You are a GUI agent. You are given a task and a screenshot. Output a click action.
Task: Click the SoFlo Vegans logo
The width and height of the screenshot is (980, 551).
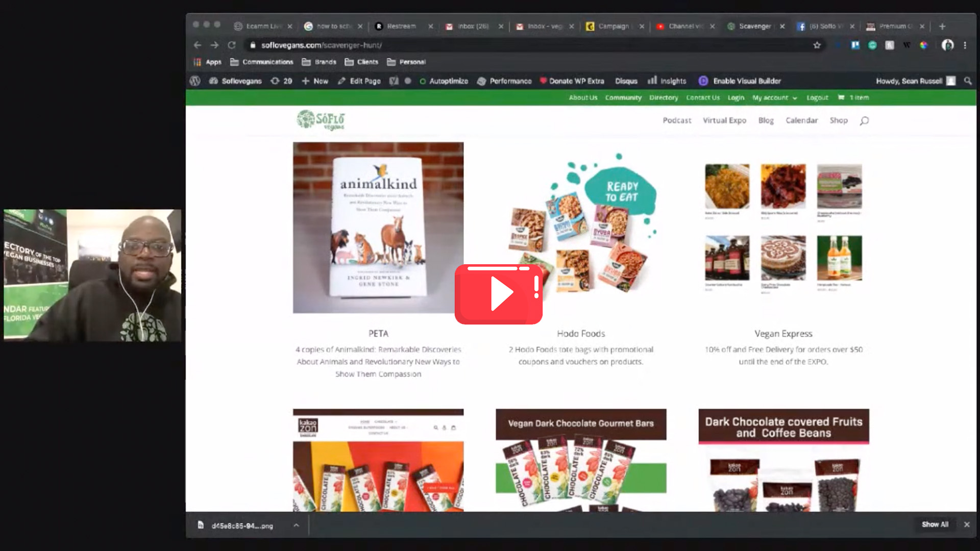coord(321,120)
